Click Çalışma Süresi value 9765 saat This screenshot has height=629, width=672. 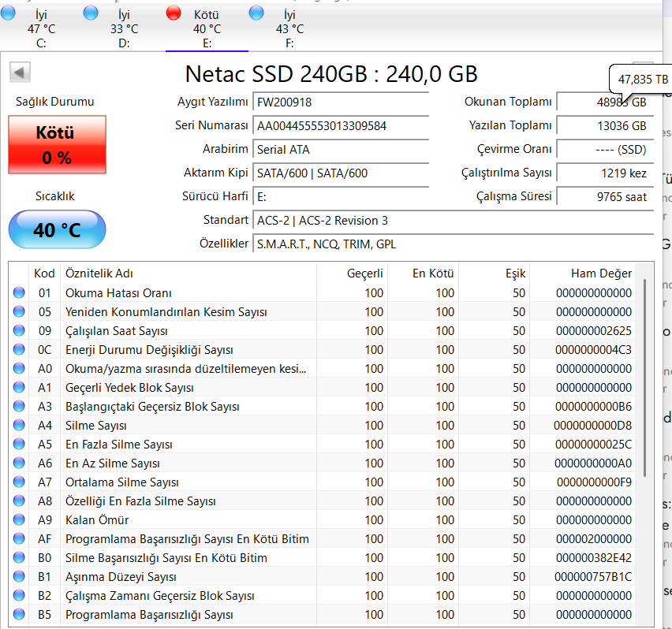tap(605, 197)
